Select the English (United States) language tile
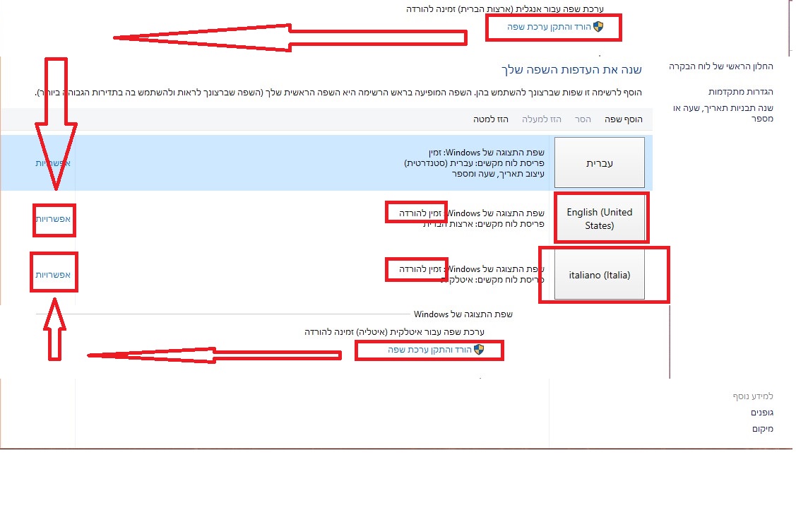This screenshot has height=532, width=796. [600, 218]
